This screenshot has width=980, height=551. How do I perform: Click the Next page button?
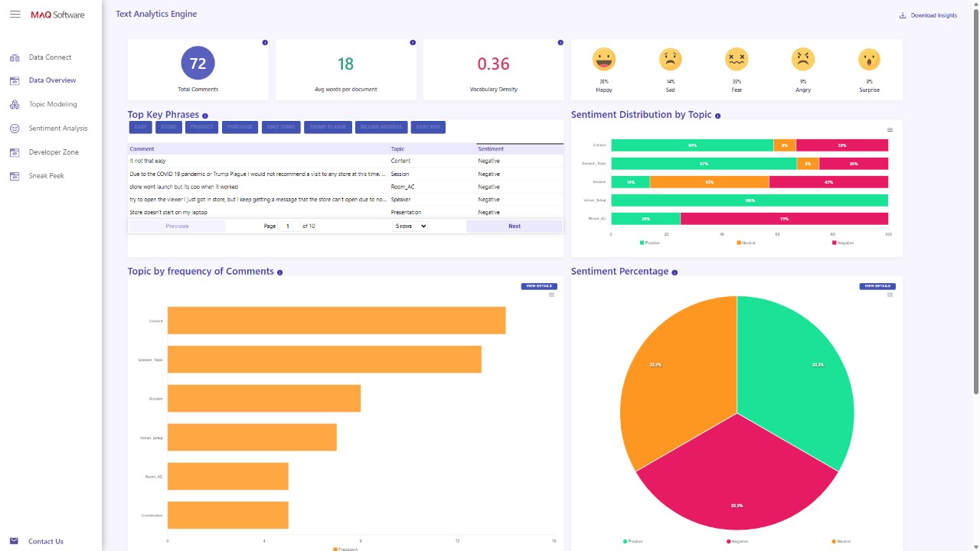tap(514, 226)
